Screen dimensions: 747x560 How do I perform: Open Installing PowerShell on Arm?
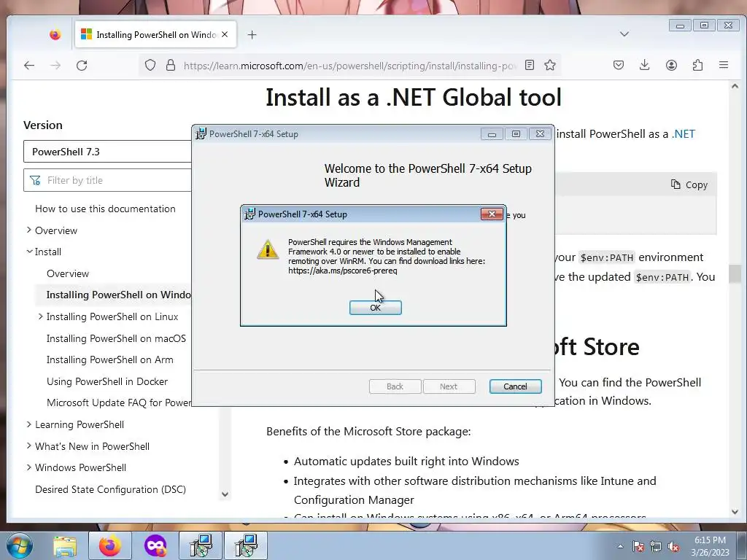click(110, 360)
